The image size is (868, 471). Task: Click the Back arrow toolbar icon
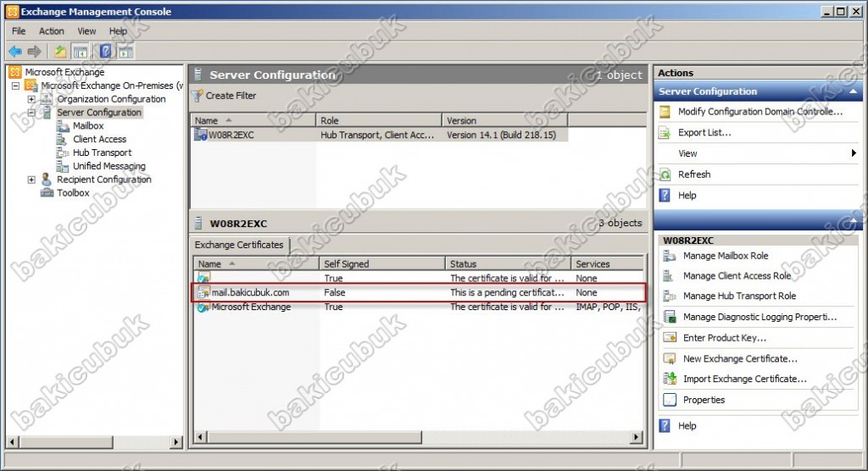[x=15, y=52]
